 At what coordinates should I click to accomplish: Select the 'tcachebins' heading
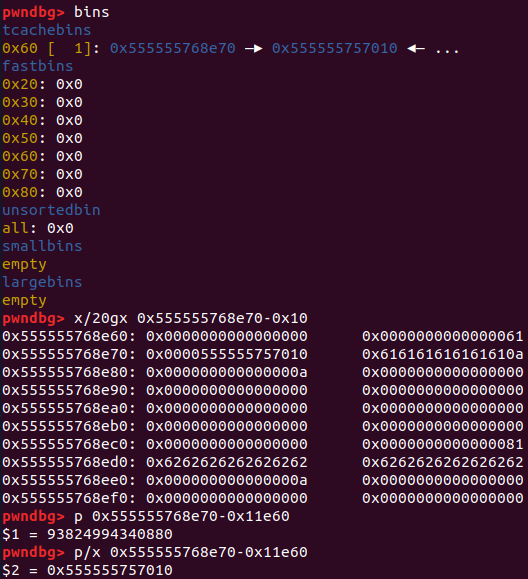tap(47, 30)
